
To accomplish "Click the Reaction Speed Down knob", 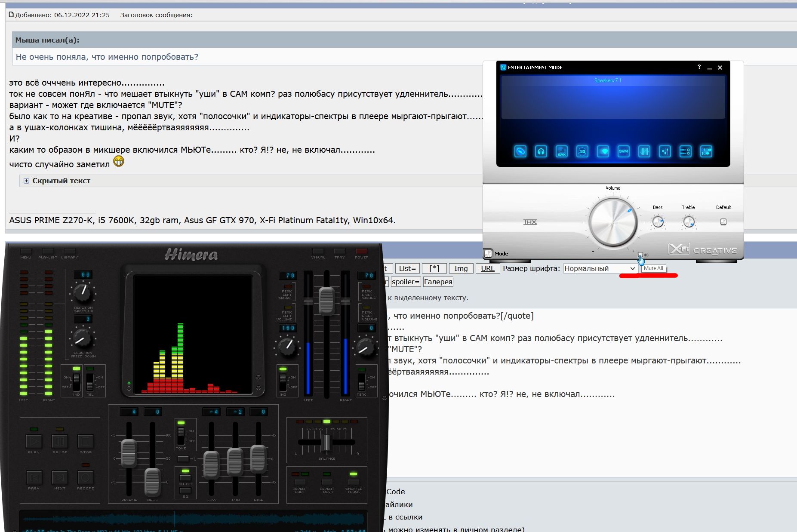I will click(x=82, y=338).
